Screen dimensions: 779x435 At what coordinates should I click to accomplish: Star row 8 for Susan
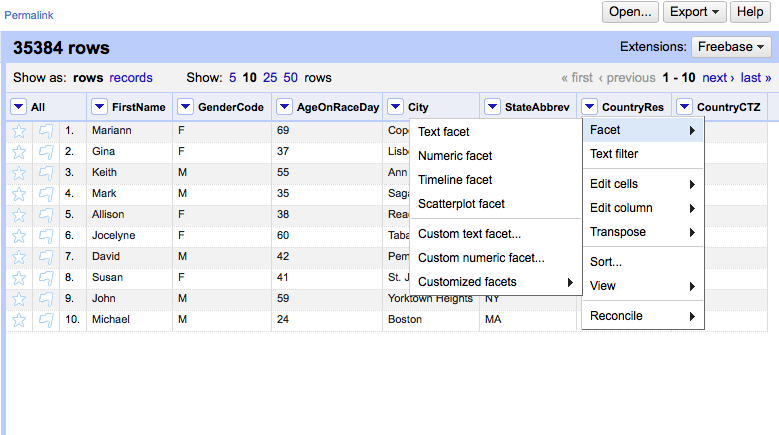19,278
